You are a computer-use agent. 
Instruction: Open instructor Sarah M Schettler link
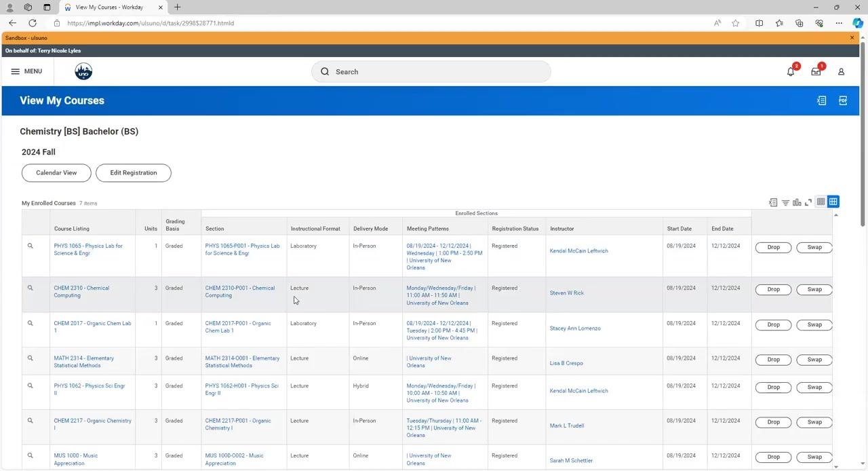coord(571,460)
